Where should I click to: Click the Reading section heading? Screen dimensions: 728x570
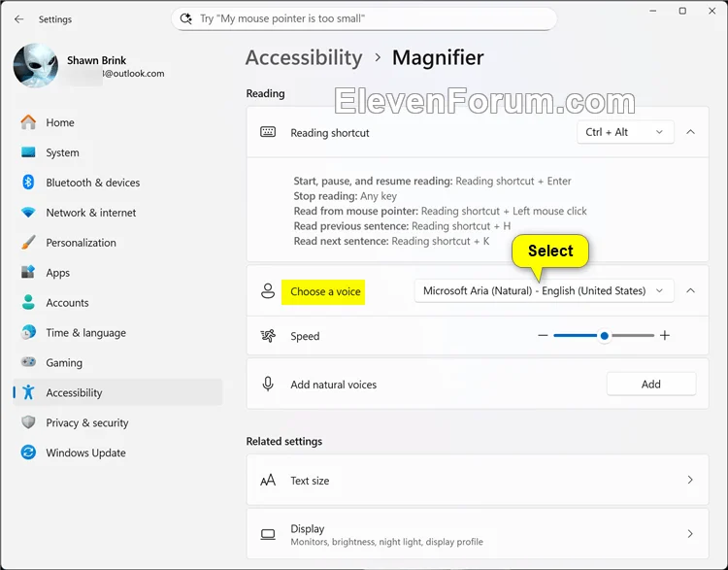[265, 93]
